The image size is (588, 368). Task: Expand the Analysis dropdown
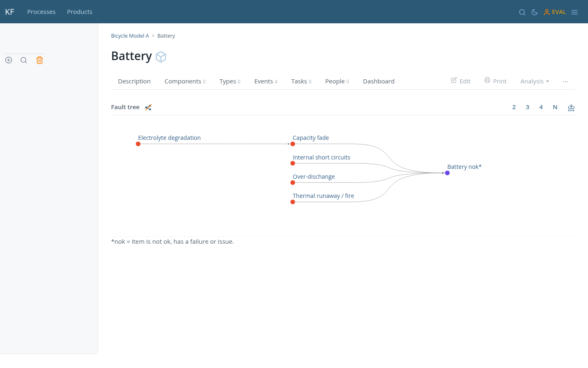click(x=535, y=81)
